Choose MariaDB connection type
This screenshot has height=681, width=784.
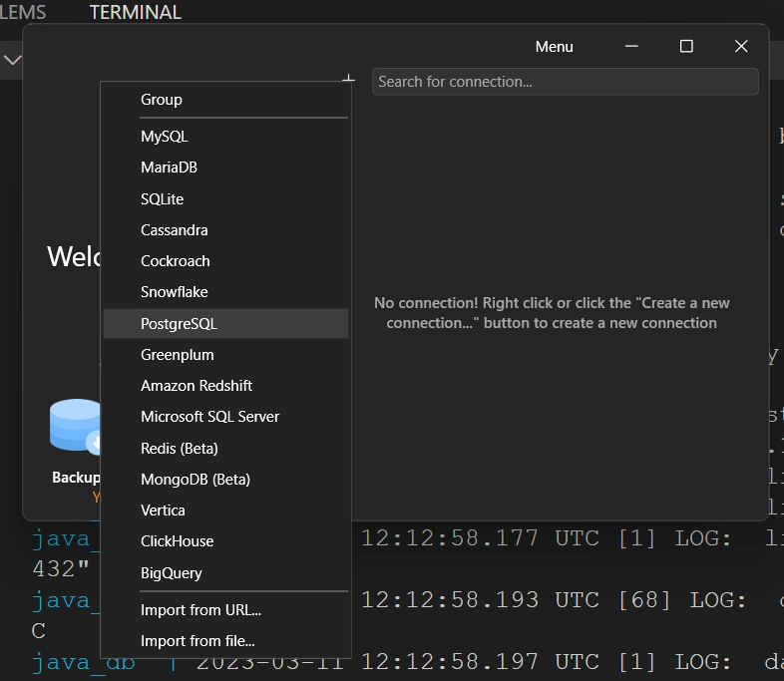pos(225,168)
